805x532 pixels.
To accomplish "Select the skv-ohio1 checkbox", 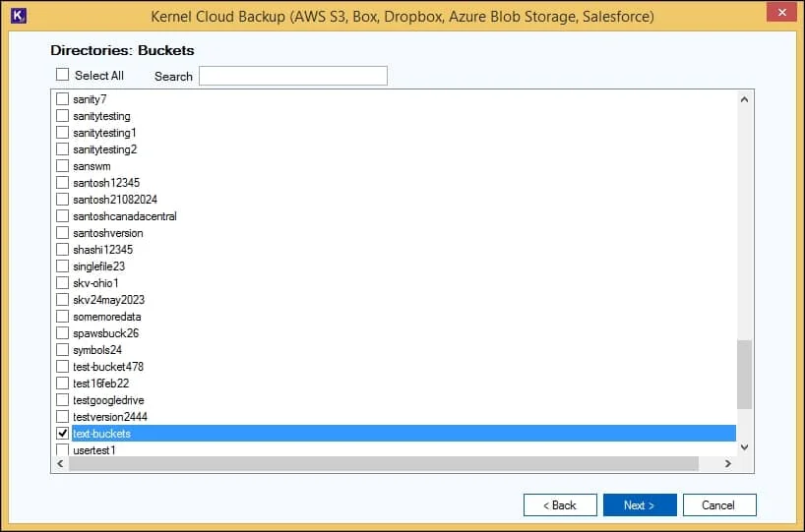I will point(63,282).
